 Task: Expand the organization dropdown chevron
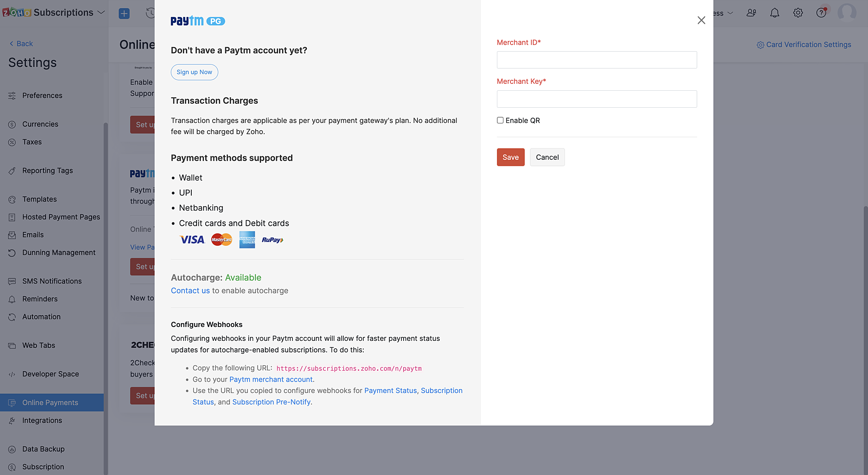(730, 13)
